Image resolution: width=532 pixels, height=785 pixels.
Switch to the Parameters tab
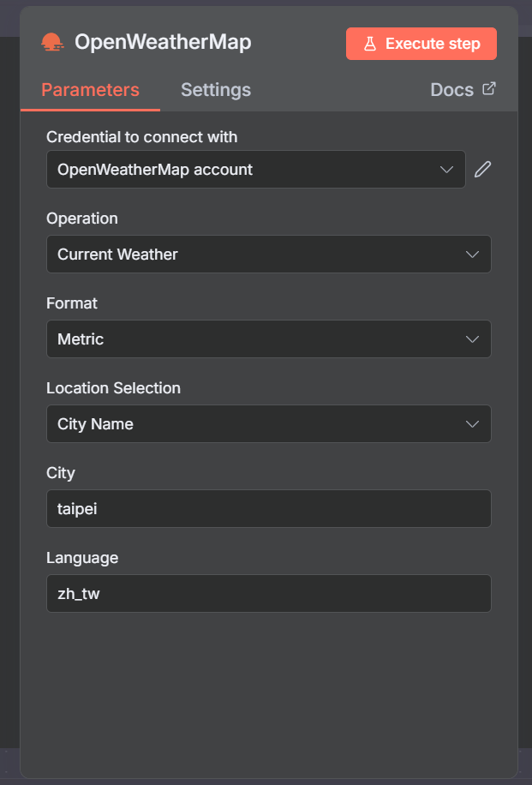point(90,90)
